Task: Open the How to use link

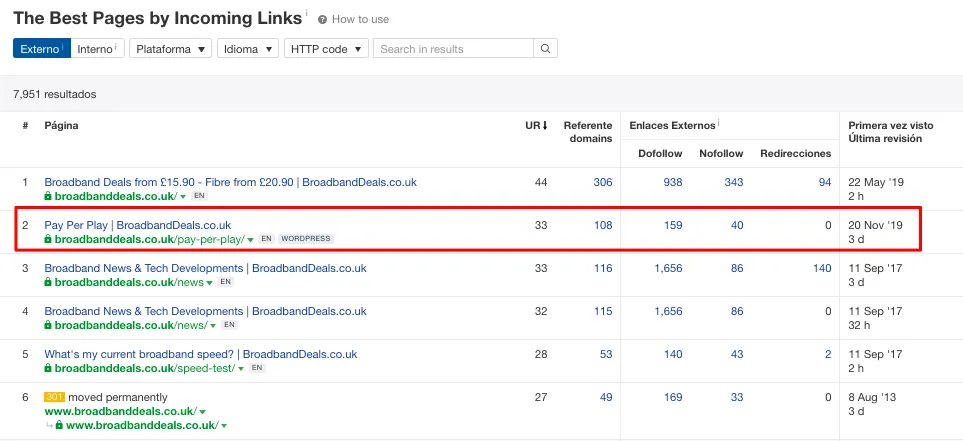Action: 360,20
